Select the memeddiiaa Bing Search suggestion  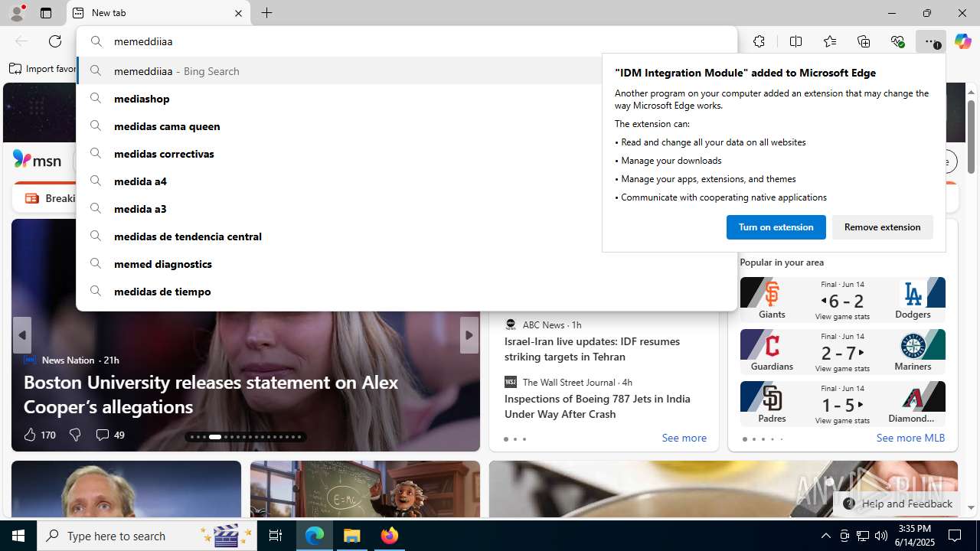click(x=339, y=71)
